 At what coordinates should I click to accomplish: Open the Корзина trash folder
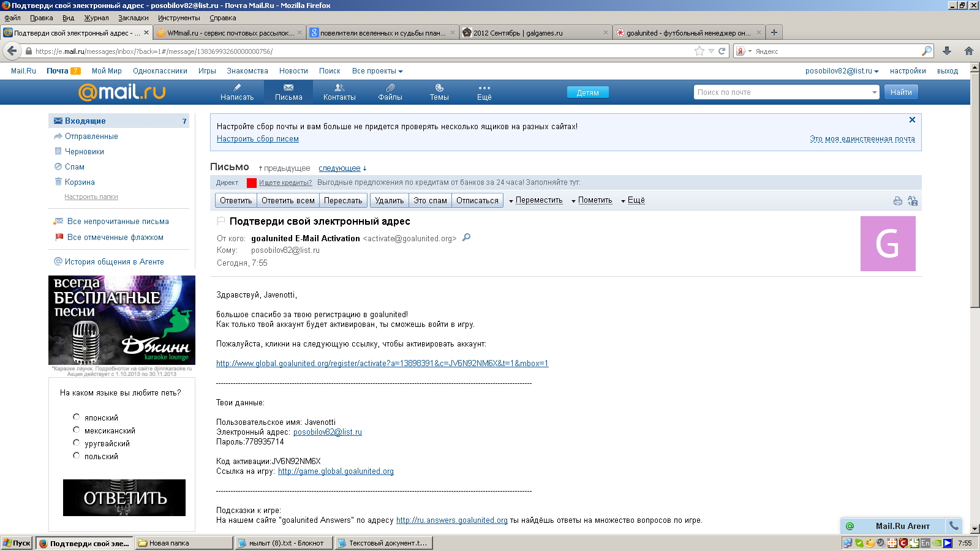(80, 182)
